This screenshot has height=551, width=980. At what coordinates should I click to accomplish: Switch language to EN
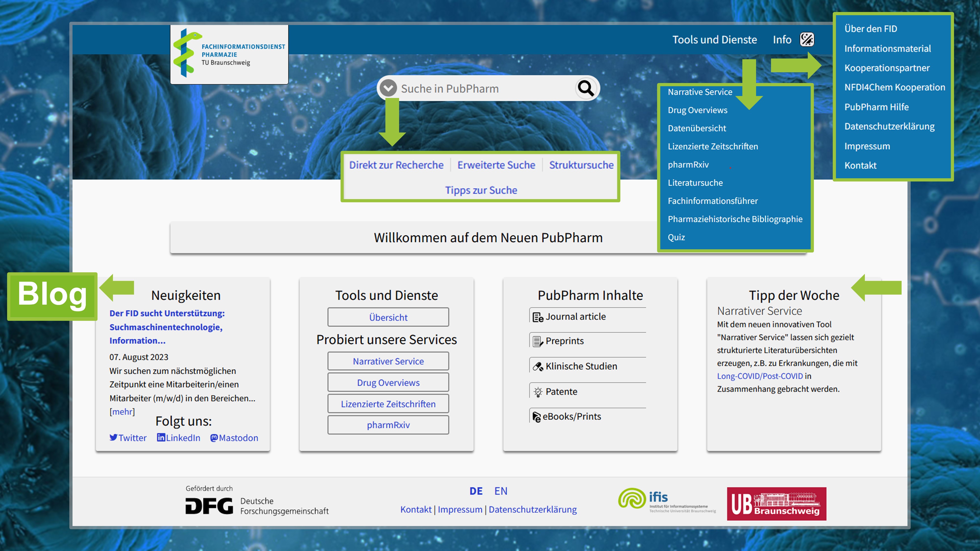501,491
